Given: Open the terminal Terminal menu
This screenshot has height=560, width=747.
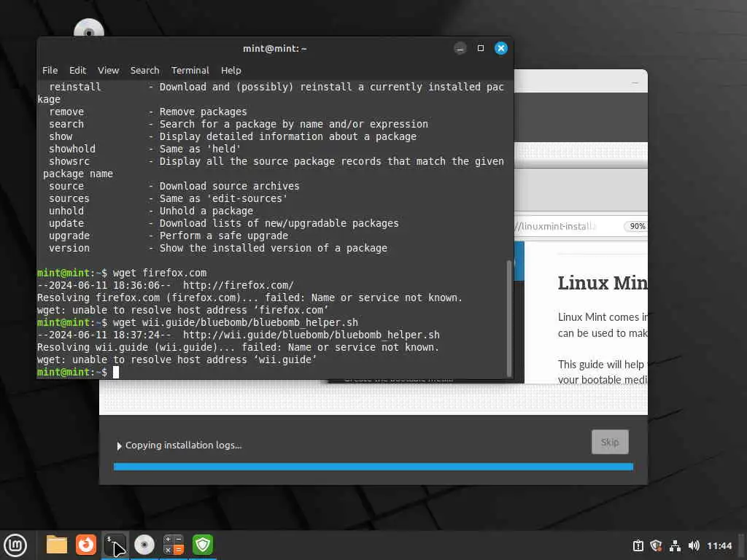Looking at the screenshot, I should point(190,71).
